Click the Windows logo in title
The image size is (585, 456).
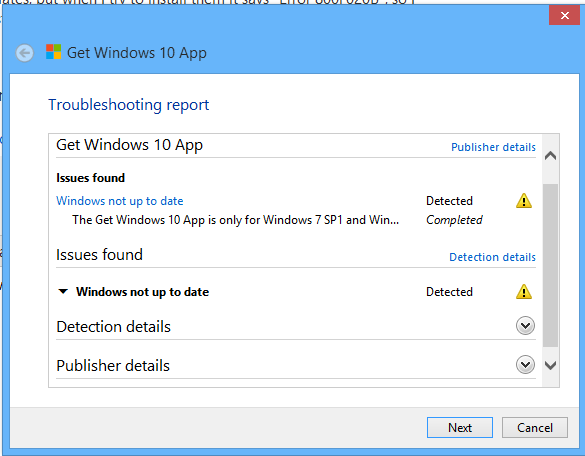(x=53, y=51)
